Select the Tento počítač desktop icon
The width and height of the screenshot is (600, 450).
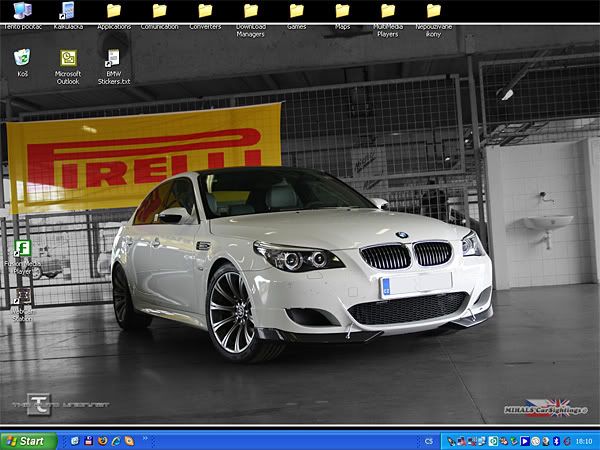23,15
